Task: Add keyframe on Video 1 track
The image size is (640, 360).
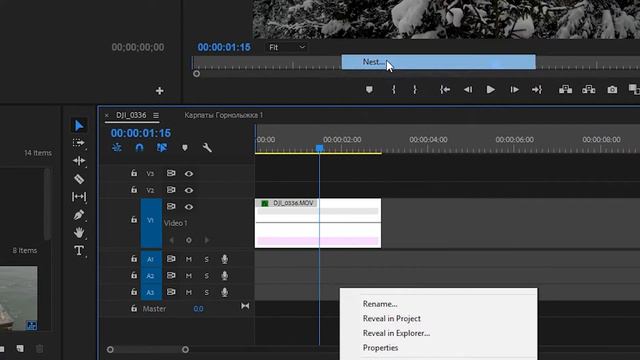Action: [189, 240]
